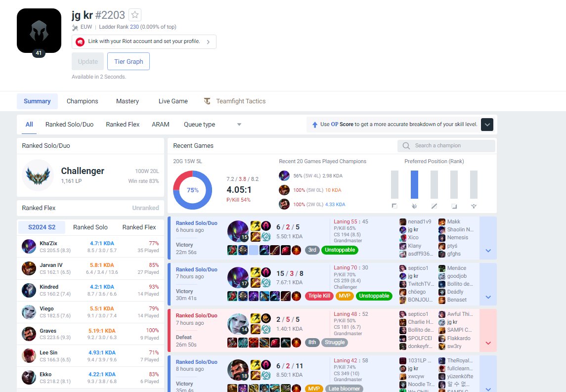Expand the 35m victory game details chevron

pyautogui.click(x=488, y=389)
